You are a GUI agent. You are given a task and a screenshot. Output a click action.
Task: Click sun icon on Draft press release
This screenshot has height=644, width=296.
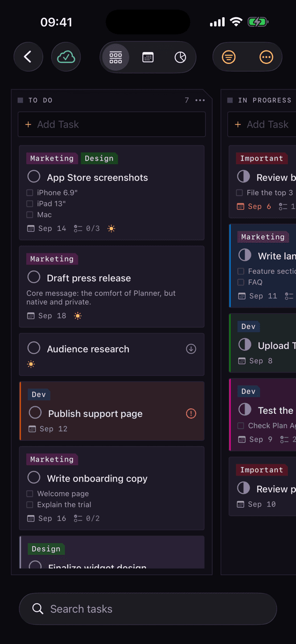tap(78, 316)
